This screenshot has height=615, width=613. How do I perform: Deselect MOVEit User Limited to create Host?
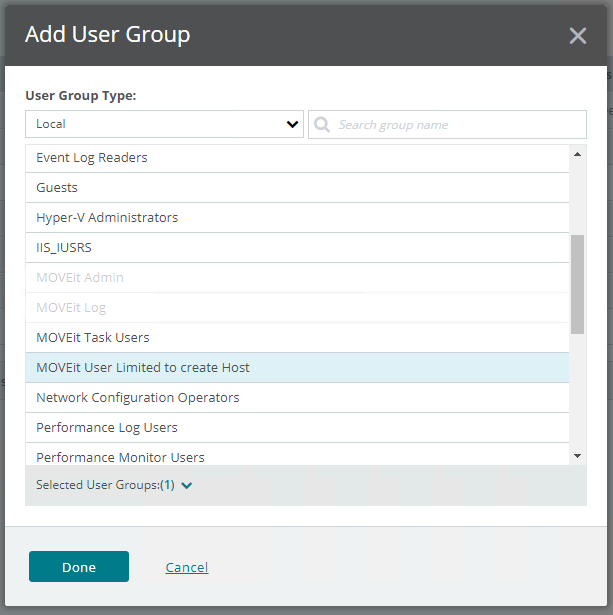[x=297, y=368]
